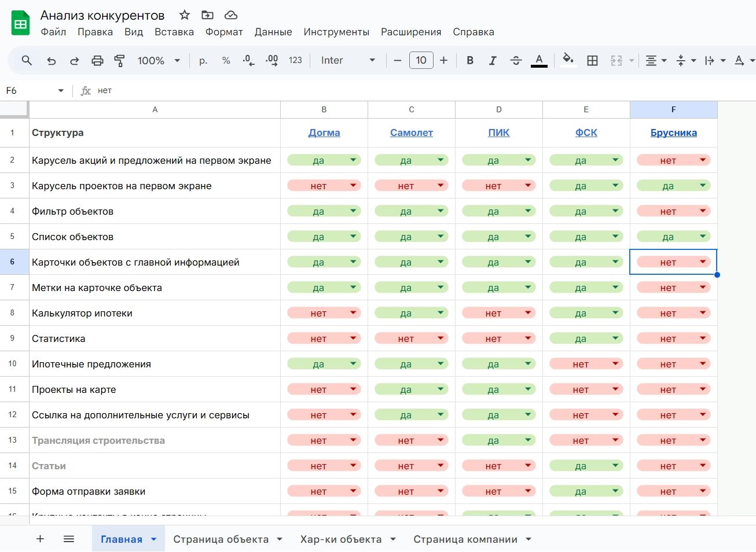Screen dimensions: 756x552
Task: Open Брусника dropdown for Карточки объектов row
Action: pyautogui.click(x=703, y=262)
